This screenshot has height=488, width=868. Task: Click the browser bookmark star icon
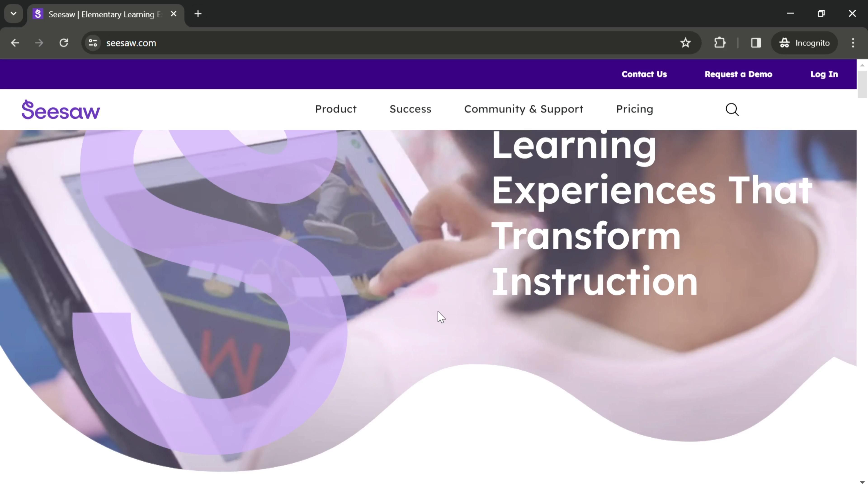(686, 42)
